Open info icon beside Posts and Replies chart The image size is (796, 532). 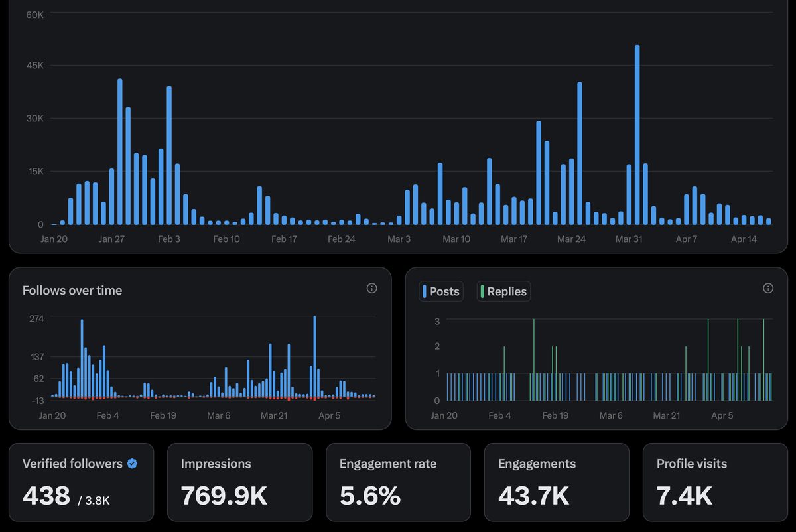[768, 288]
